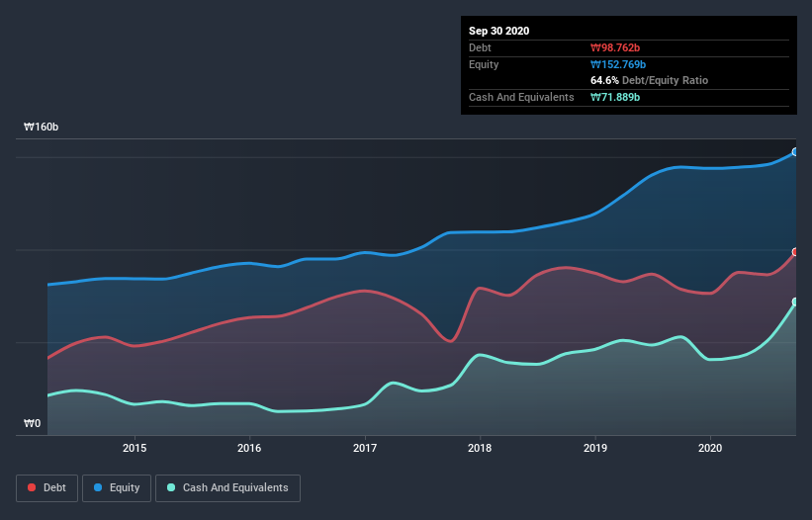Screen dimensions: 812x520
Task: Select the Equity endpoint marker on chart
Action: click(795, 152)
